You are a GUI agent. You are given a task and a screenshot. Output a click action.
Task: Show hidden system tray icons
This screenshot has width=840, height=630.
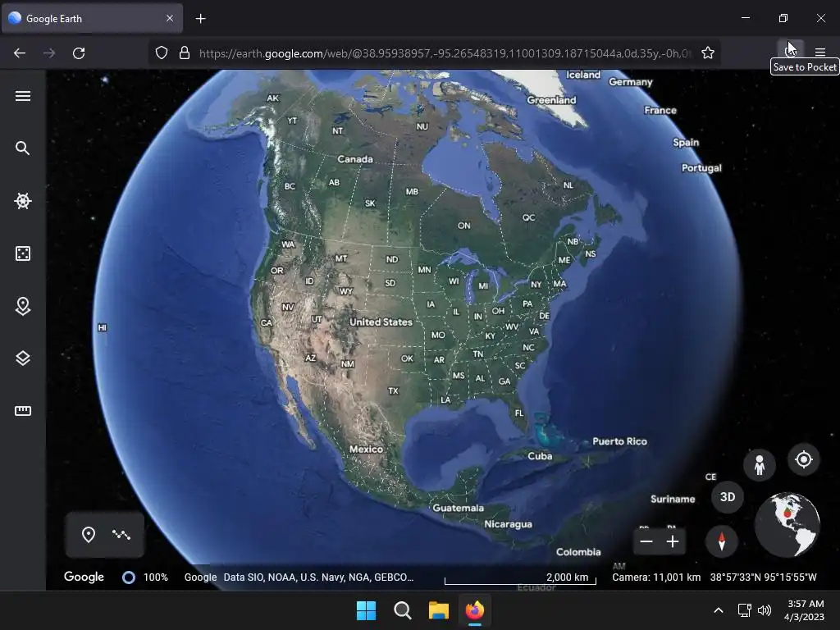(719, 610)
